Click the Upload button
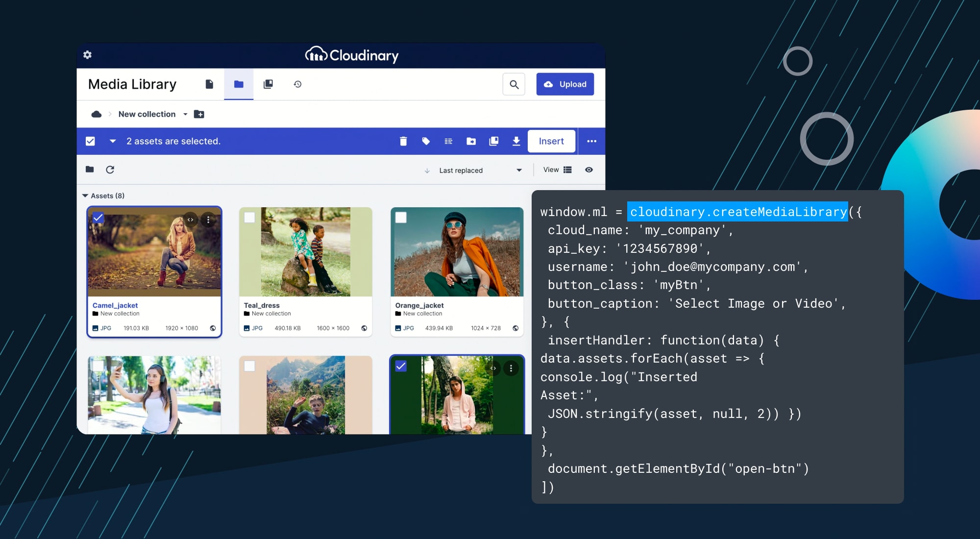 [565, 84]
